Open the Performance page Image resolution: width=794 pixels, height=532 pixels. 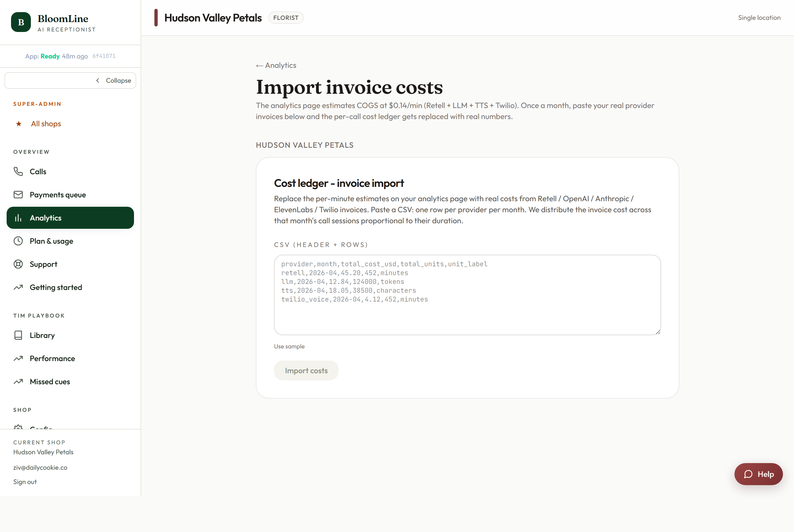(x=70, y=358)
